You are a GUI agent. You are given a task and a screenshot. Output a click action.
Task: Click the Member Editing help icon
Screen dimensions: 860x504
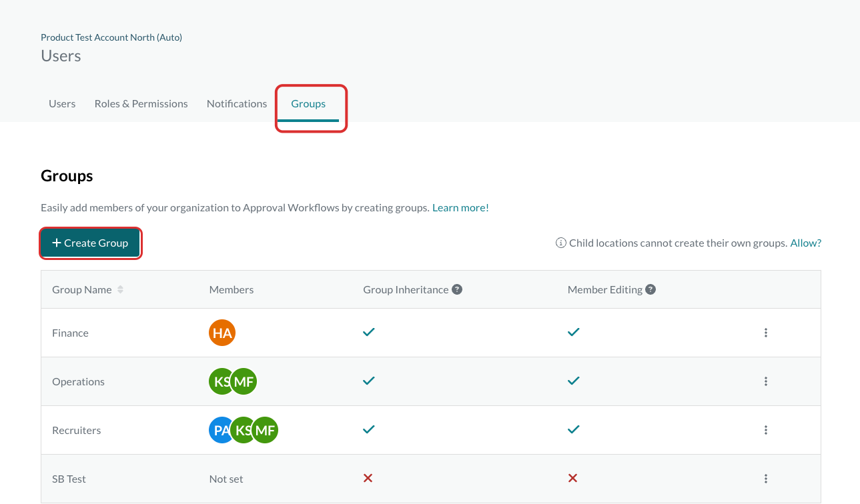pos(651,289)
